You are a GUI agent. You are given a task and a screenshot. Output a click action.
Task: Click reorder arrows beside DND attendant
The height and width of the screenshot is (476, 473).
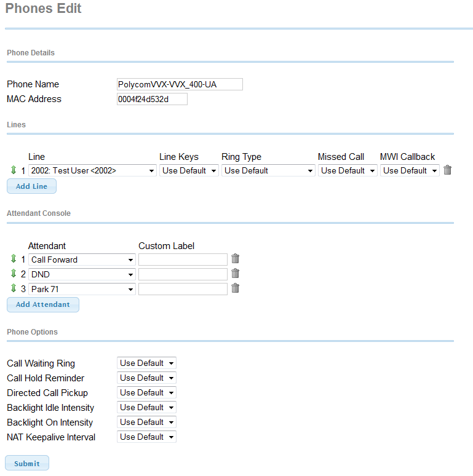tap(14, 274)
